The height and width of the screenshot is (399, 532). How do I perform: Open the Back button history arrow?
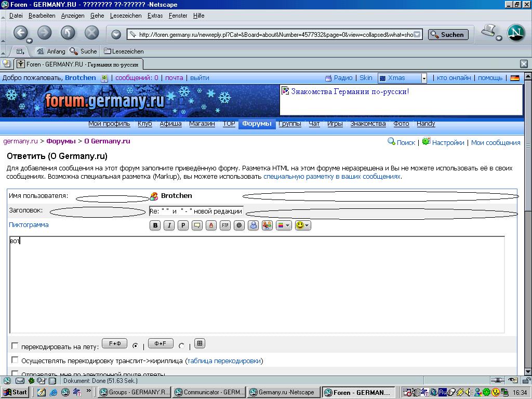29,41
